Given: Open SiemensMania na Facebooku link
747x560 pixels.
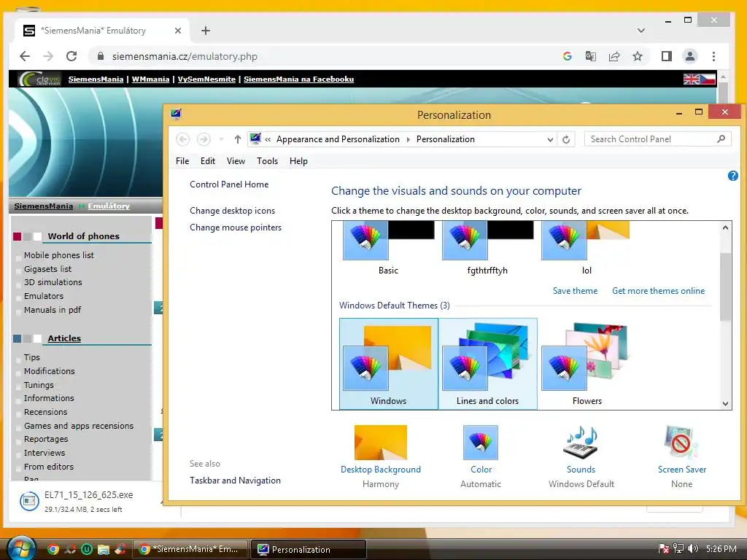Looking at the screenshot, I should tap(298, 79).
